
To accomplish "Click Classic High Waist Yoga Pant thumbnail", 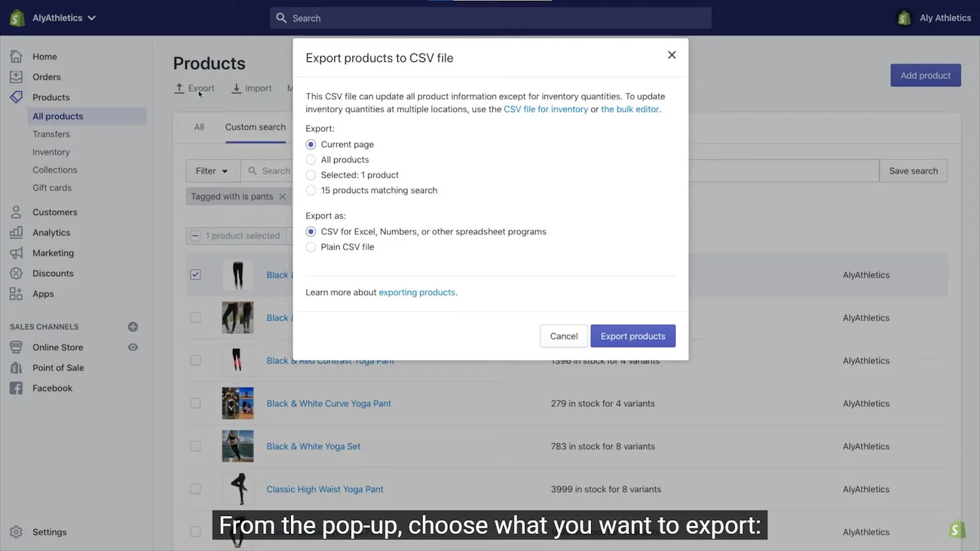I will (238, 489).
